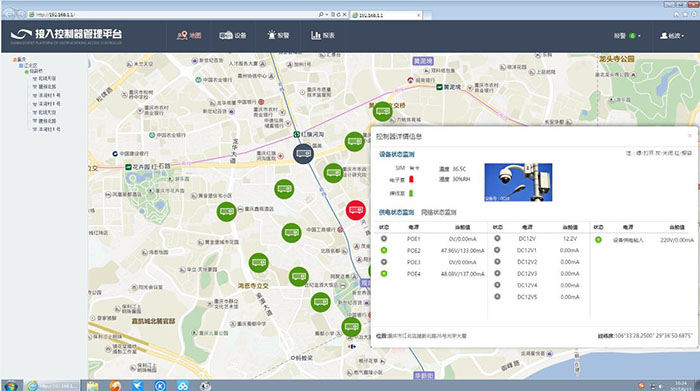Select the red alarm device marker

356,210
